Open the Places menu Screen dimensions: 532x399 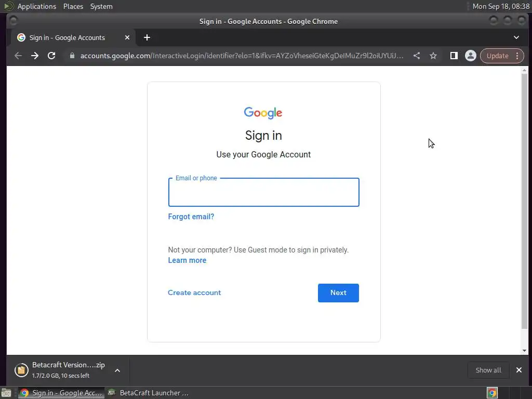pos(73,6)
